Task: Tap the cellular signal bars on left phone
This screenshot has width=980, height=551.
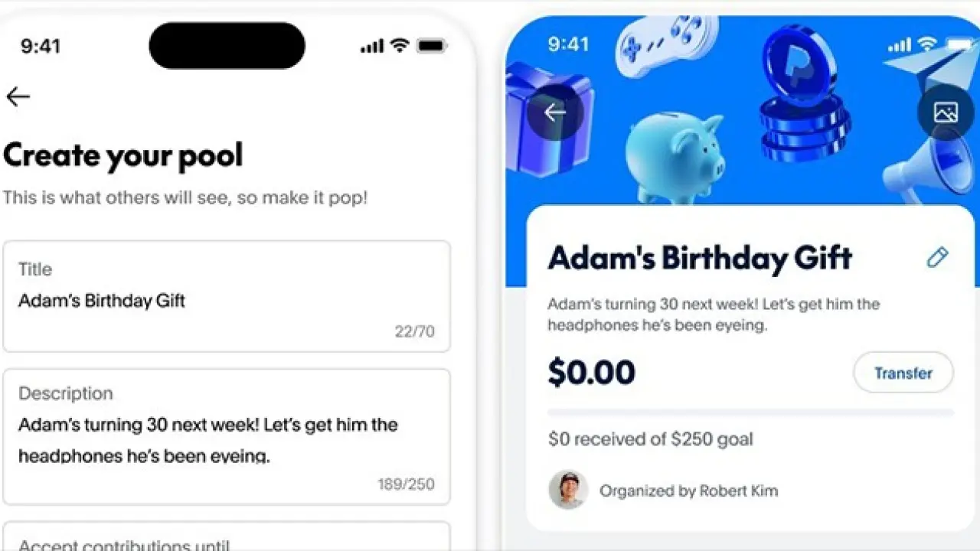Action: [x=372, y=47]
